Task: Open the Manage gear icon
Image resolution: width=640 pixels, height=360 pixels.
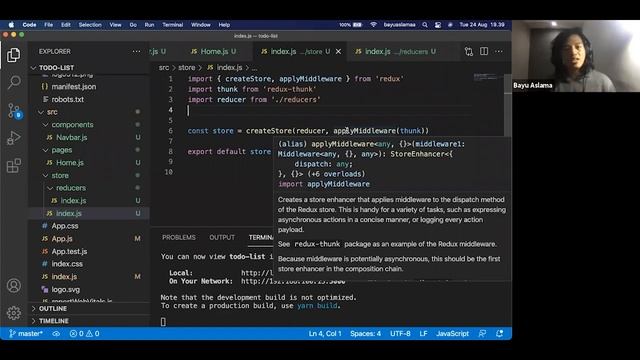Action: [x=13, y=313]
